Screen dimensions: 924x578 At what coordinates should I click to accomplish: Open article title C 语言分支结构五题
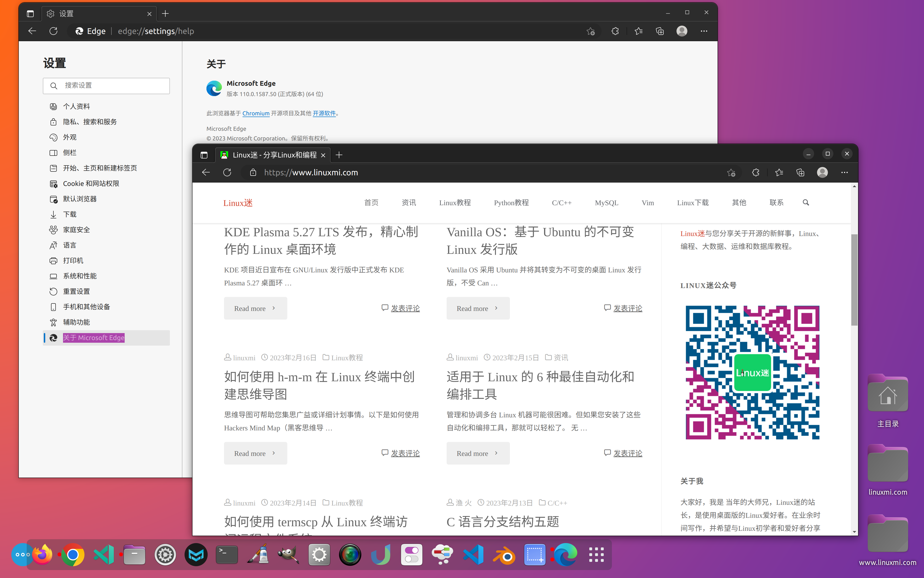click(x=502, y=522)
